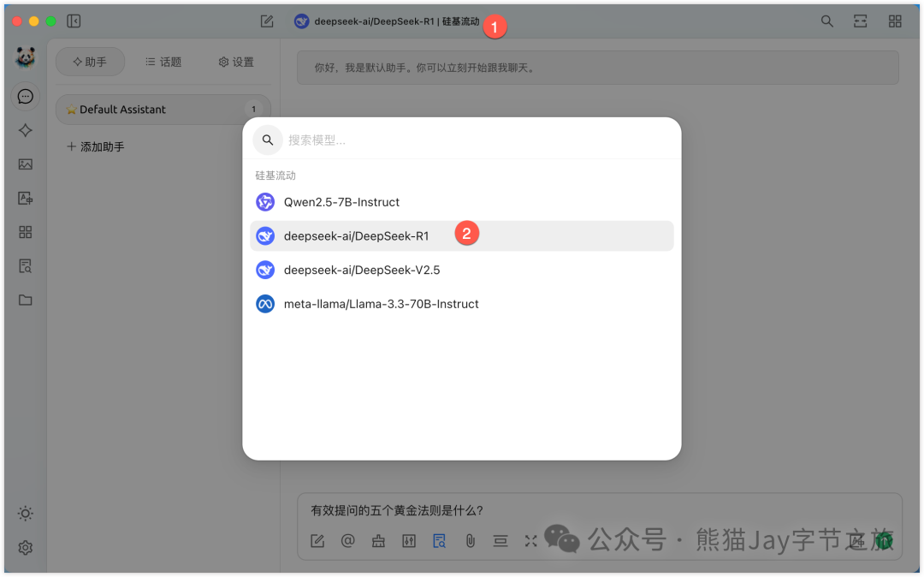This screenshot has width=924, height=577.
Task: Choose Qwen2.5-7B-Instruct model
Action: (x=461, y=202)
